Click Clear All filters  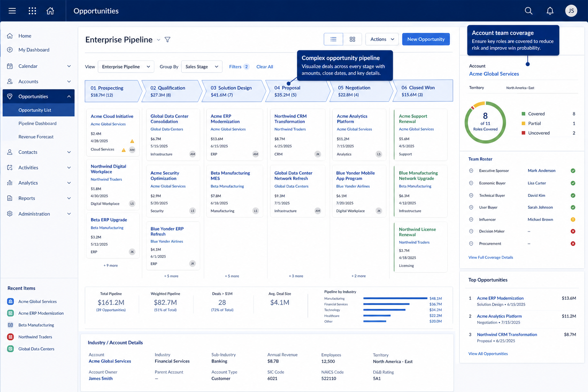click(265, 67)
